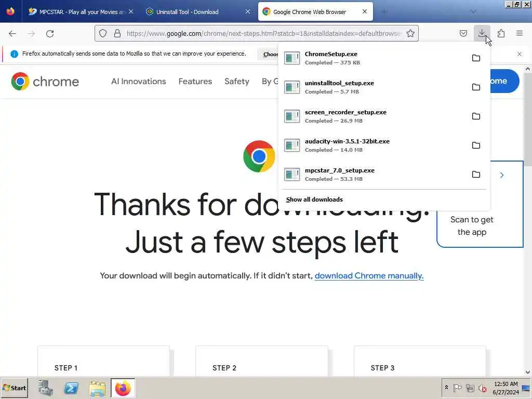Launch PowerShell from the taskbar
Viewport: 532px width, 399px height.
click(71, 388)
